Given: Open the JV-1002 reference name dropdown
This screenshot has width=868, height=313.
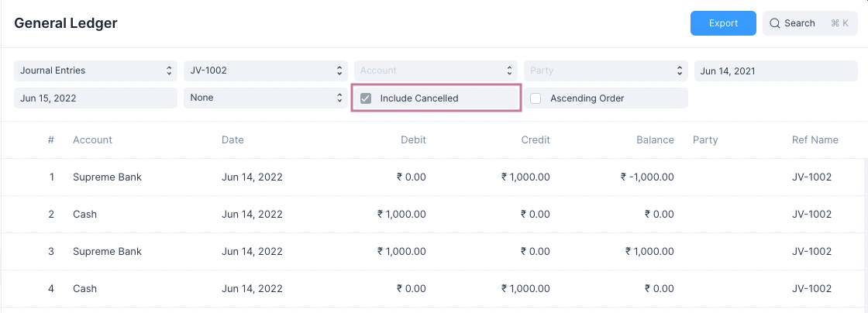Looking at the screenshot, I should click(265, 71).
